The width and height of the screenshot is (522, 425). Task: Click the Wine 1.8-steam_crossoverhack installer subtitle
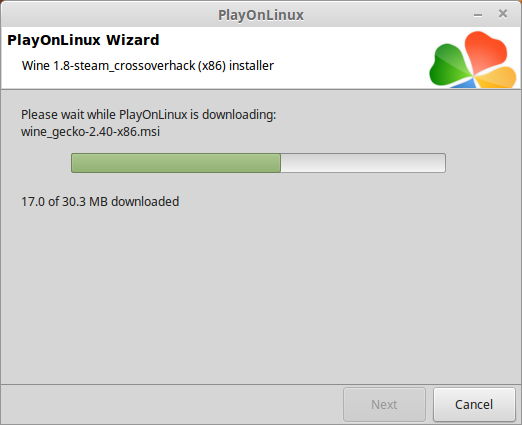148,66
